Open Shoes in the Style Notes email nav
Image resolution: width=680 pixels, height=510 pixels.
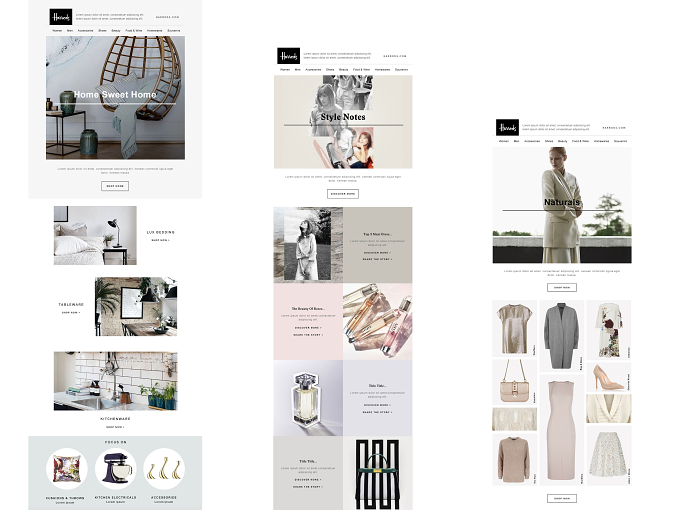[x=330, y=69]
